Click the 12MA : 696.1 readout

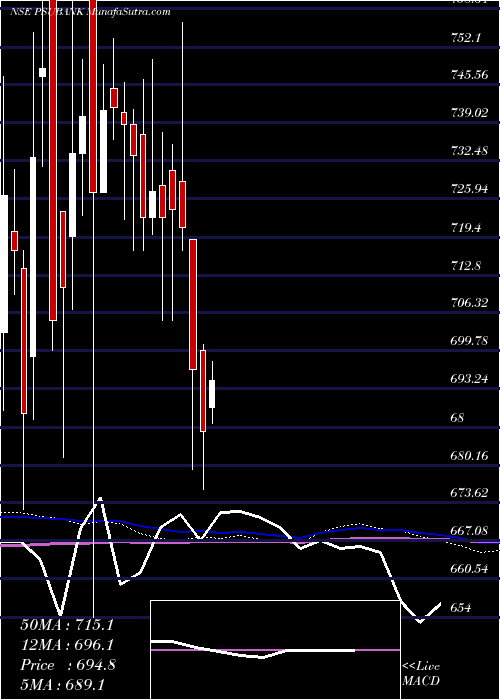coord(67,645)
